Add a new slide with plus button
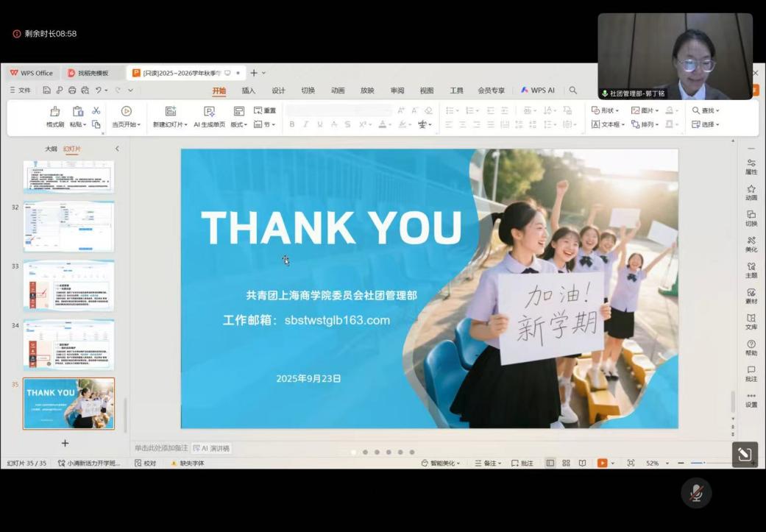Viewport: 766px width, 532px height. (x=65, y=443)
